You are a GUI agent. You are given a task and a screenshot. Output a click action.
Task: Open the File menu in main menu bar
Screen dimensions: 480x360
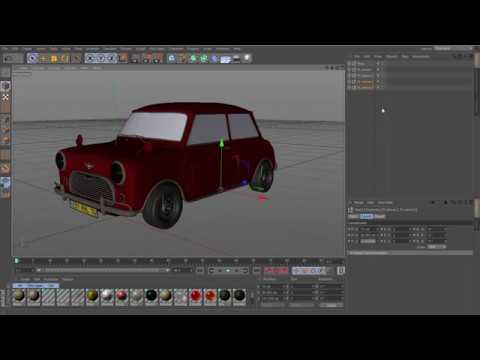[5, 49]
